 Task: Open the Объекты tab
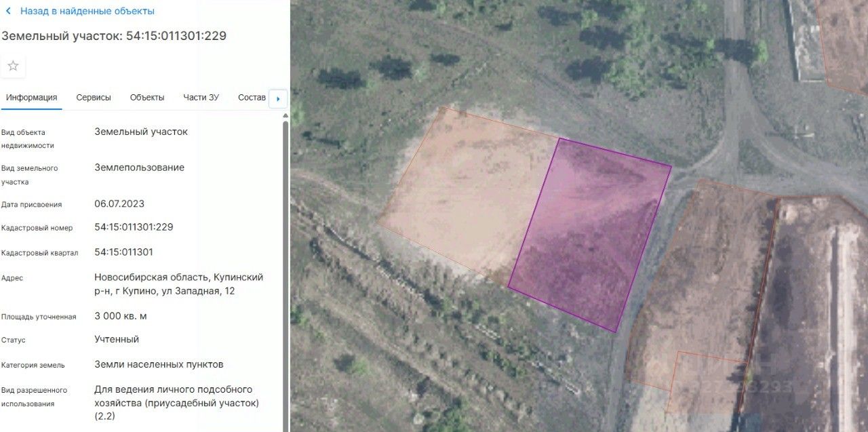click(x=147, y=98)
